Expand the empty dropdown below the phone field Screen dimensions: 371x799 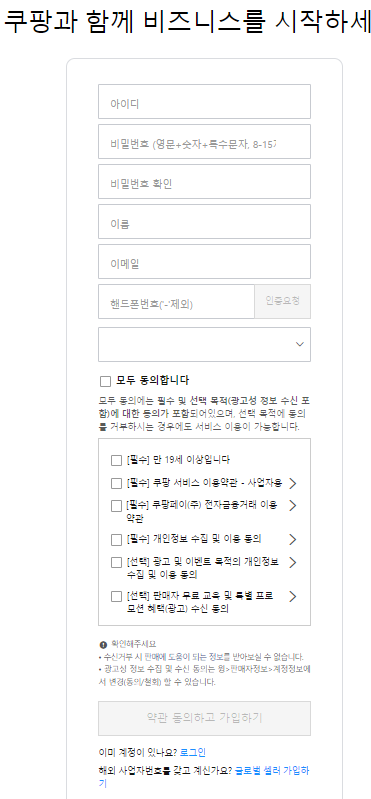(204, 344)
